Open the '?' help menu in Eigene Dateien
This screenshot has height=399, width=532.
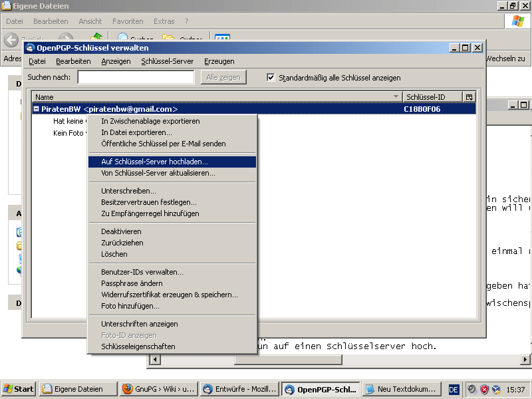click(x=187, y=21)
